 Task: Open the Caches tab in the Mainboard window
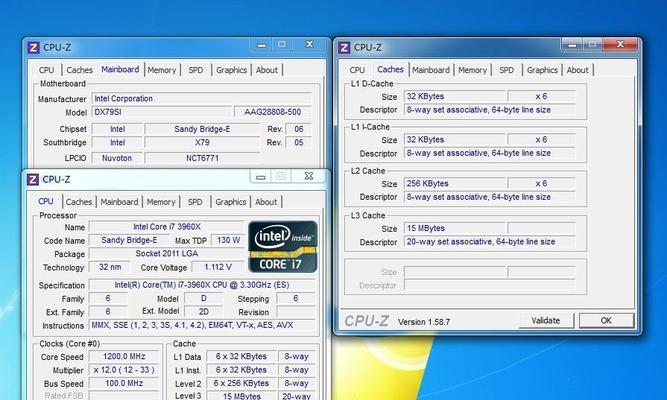[x=80, y=70]
